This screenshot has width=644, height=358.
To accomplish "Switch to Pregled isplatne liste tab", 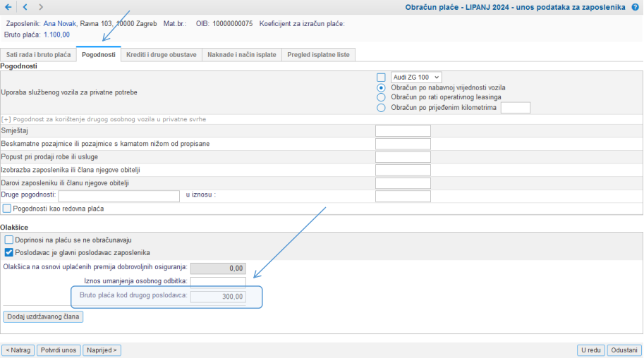I will click(x=318, y=54).
